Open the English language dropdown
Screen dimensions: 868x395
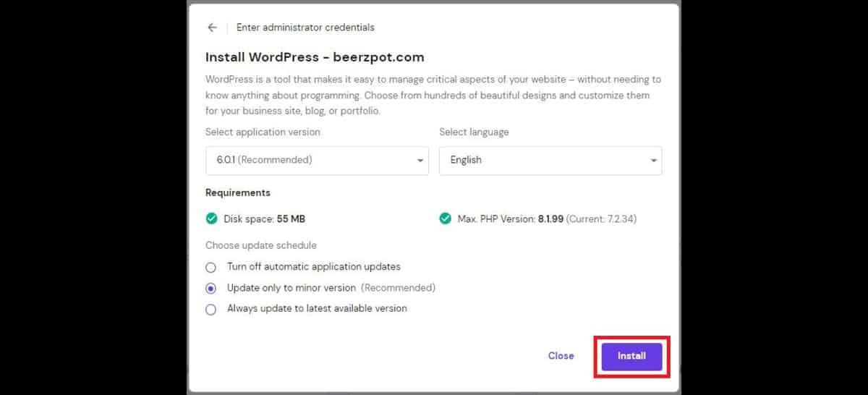point(550,160)
